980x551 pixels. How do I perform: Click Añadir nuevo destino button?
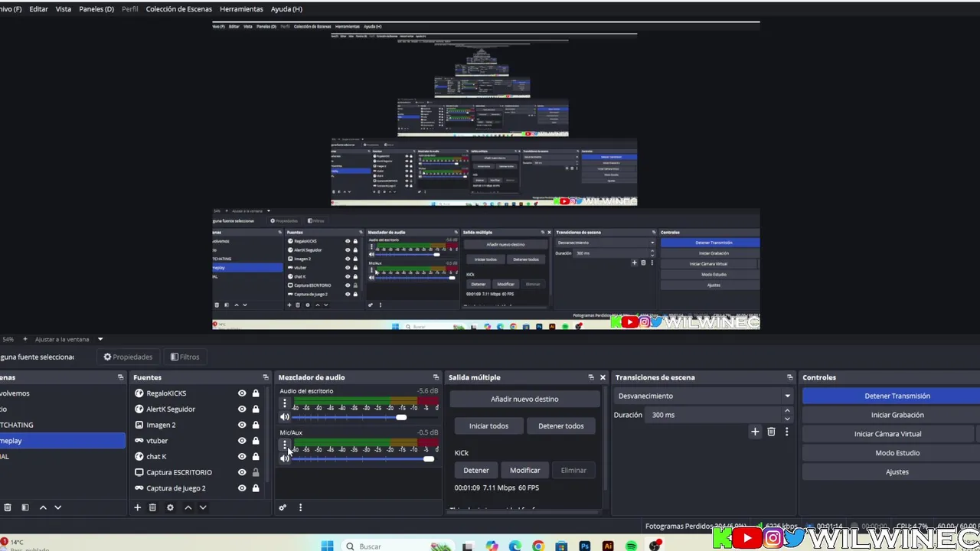point(524,399)
